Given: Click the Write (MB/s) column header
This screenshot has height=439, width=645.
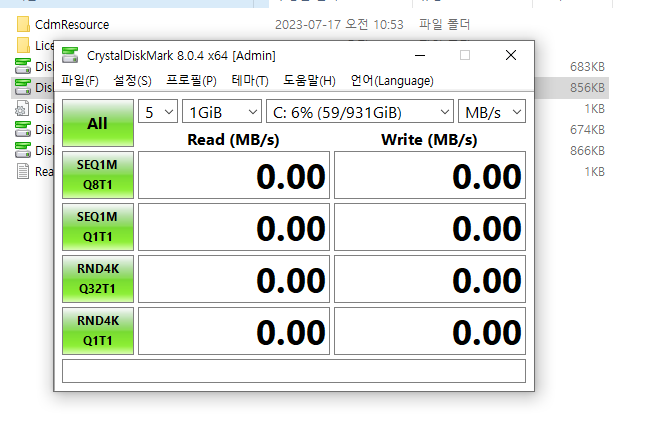Looking at the screenshot, I should point(429,140).
